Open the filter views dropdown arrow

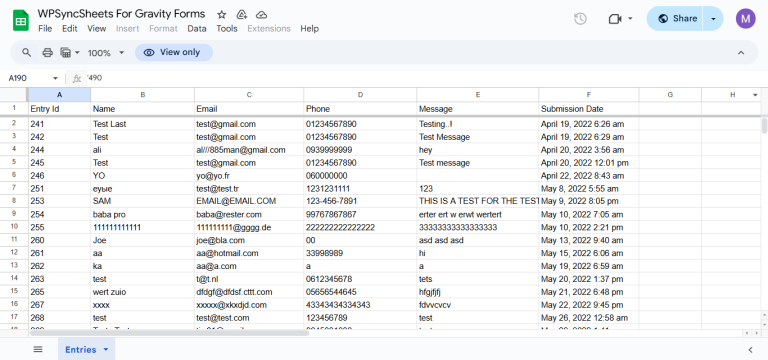pos(77,52)
